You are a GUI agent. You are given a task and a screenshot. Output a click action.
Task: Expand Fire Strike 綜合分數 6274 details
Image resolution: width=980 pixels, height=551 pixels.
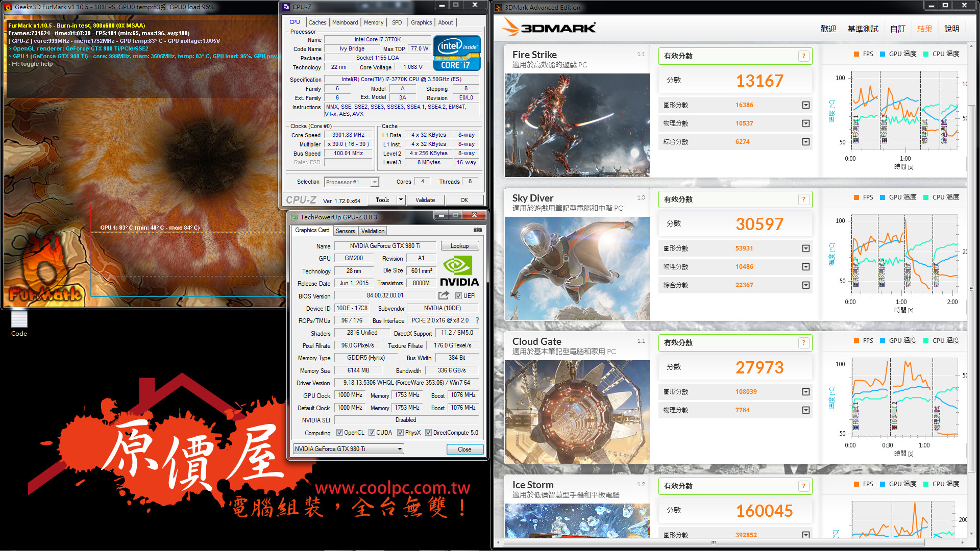coord(805,142)
